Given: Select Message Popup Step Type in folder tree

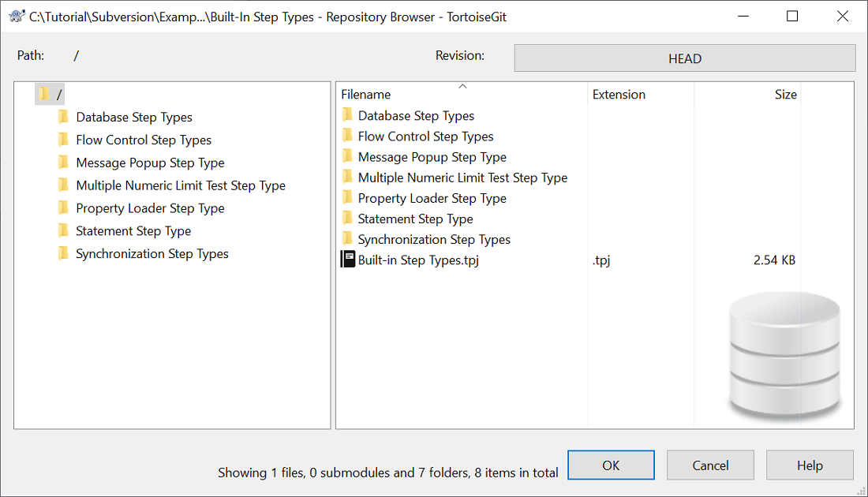Looking at the screenshot, I should click(150, 163).
